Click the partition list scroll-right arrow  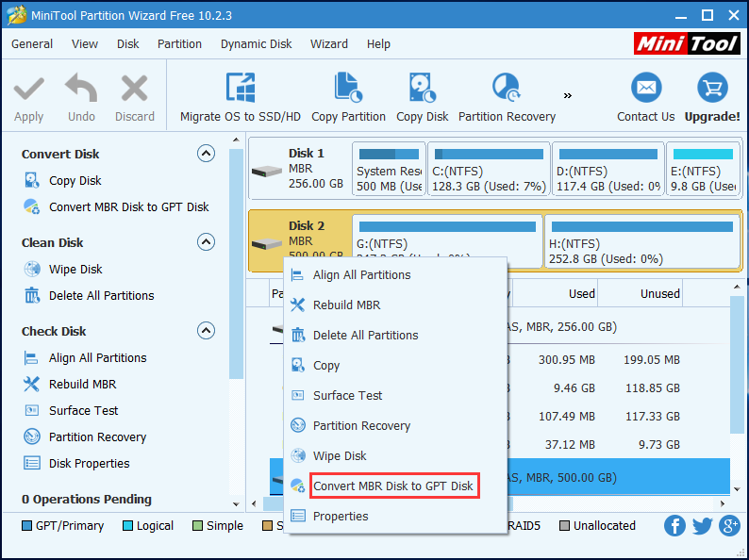[x=723, y=503]
